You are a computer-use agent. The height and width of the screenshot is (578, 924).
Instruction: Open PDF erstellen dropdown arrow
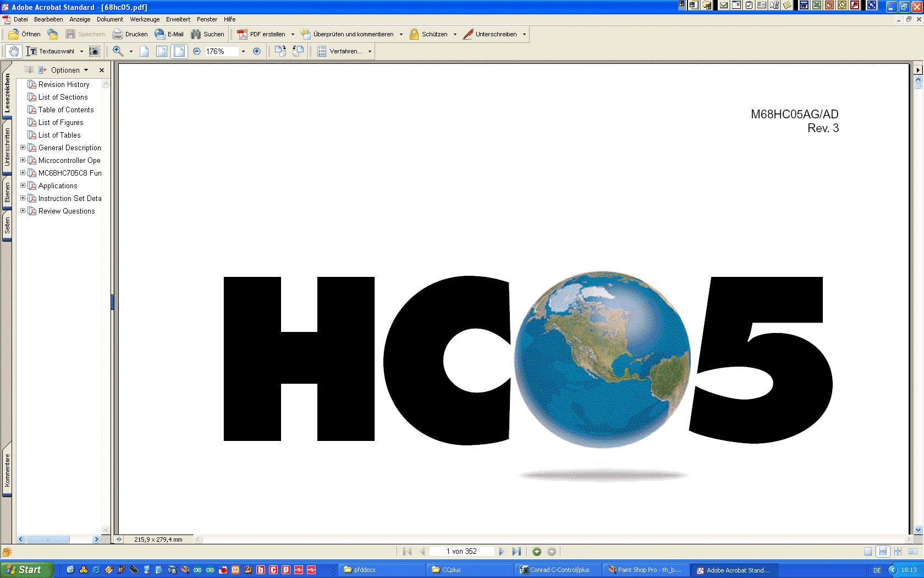click(293, 34)
